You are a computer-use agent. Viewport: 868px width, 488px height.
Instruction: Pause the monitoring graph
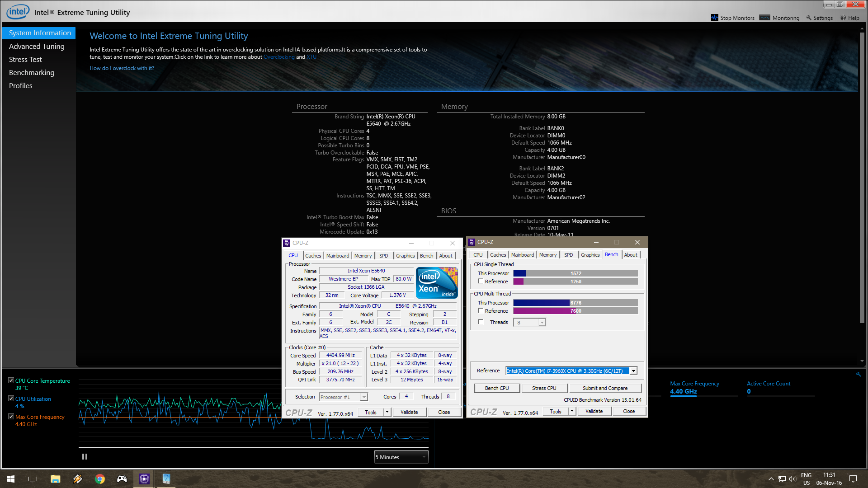click(x=85, y=457)
